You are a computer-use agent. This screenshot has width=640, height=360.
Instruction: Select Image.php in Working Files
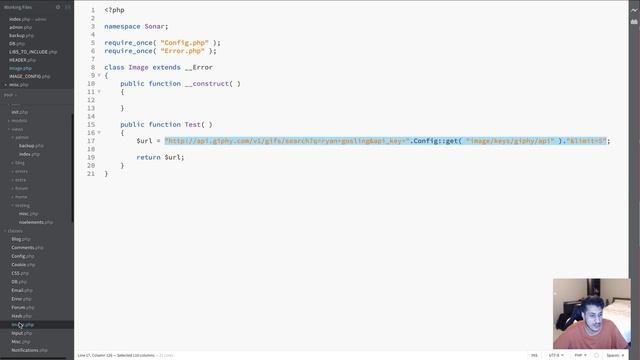pos(20,68)
